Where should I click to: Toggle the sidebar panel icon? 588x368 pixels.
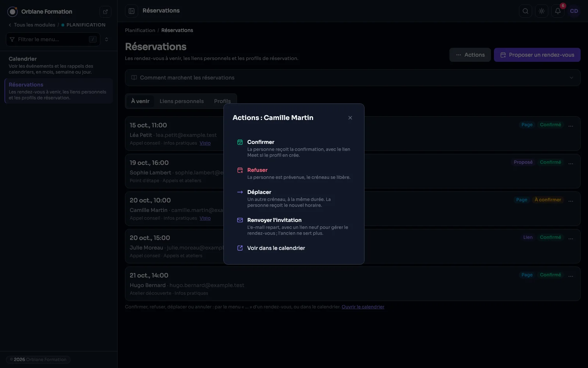click(x=132, y=11)
